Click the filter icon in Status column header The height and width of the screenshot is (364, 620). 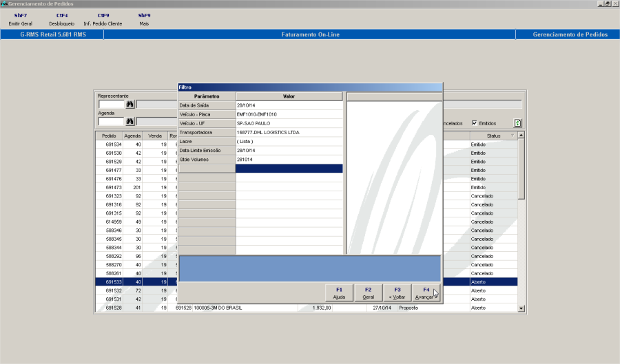pyautogui.click(x=512, y=136)
